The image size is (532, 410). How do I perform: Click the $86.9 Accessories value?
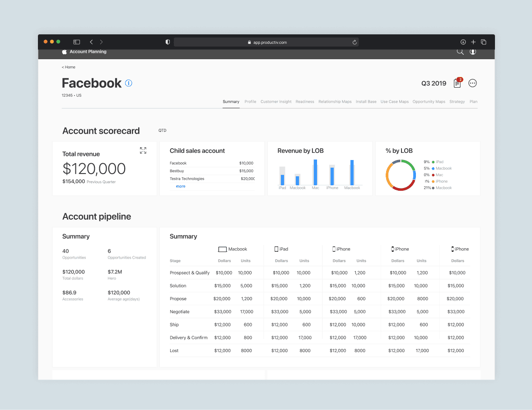(x=69, y=292)
